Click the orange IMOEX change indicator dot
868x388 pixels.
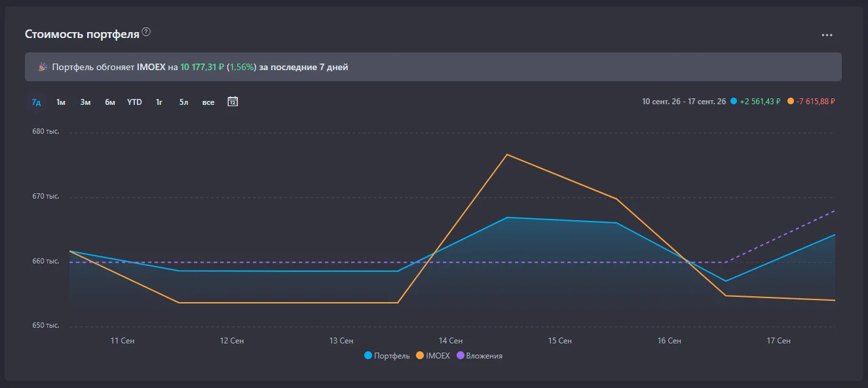click(x=791, y=102)
